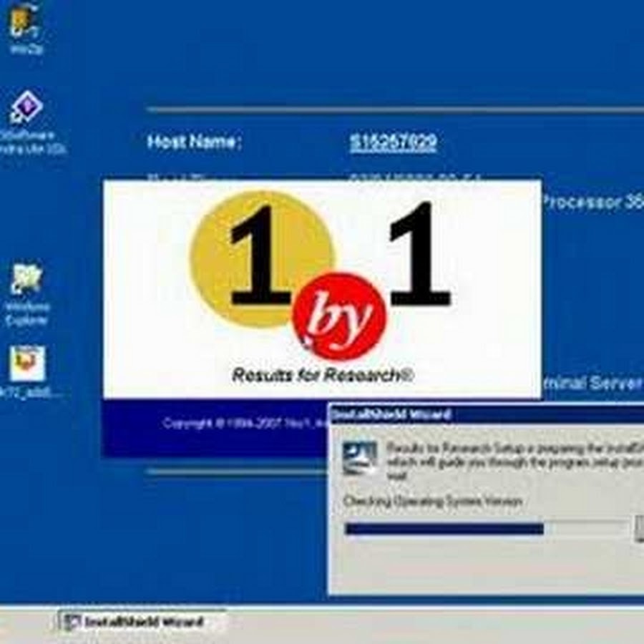Click the installation progress bar

(x=487, y=529)
